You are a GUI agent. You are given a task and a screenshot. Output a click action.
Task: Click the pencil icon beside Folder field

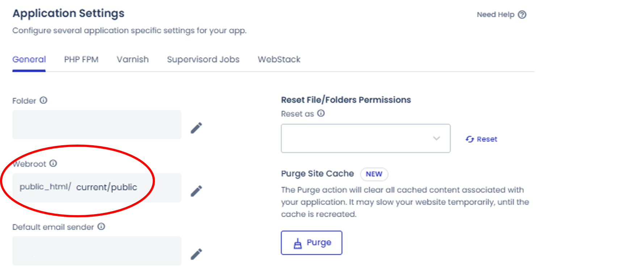196,128
